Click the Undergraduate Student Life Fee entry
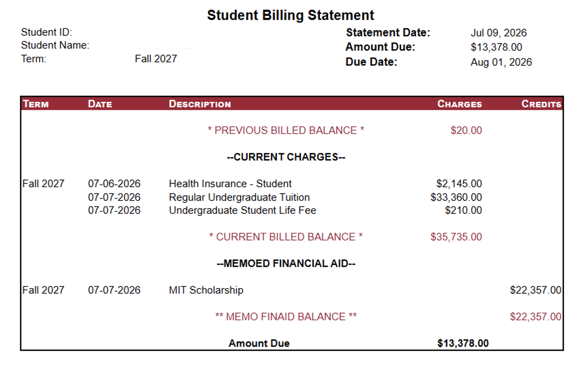Viewport: 588px width, 368px height. (x=242, y=210)
